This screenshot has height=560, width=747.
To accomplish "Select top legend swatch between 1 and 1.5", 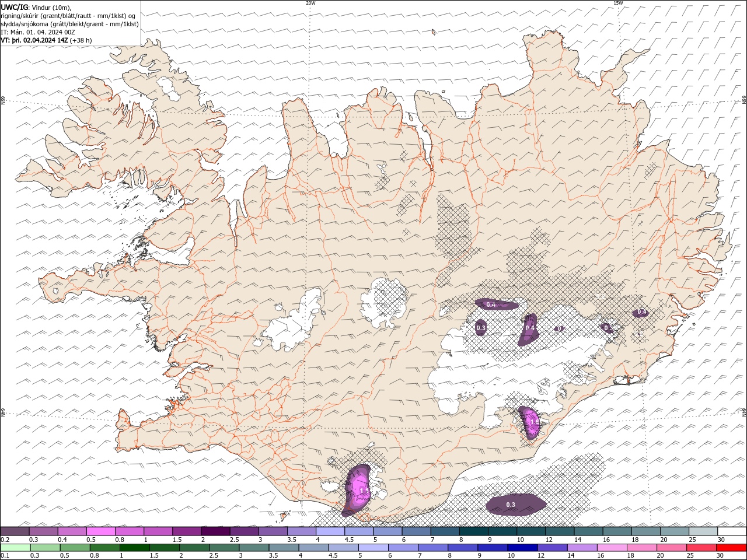I will point(158,531).
